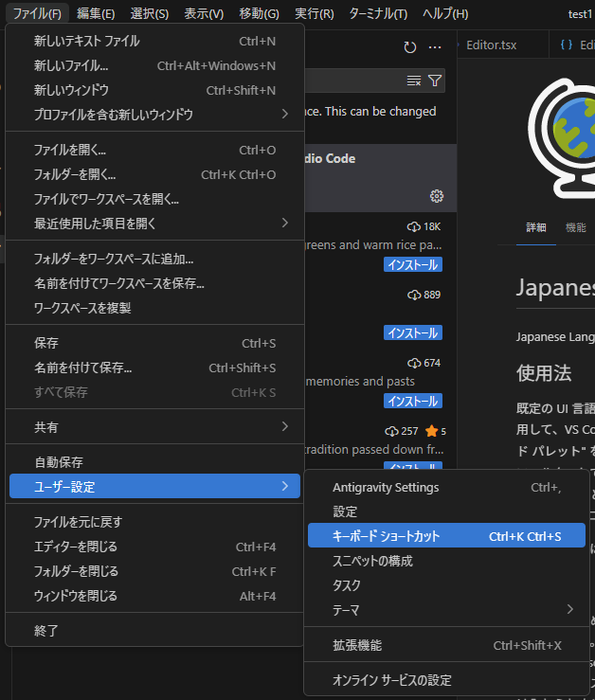Image resolution: width=595 pixels, height=700 pixels.
Task: Select 新しいファイル... menu entry
Action: 154,65
